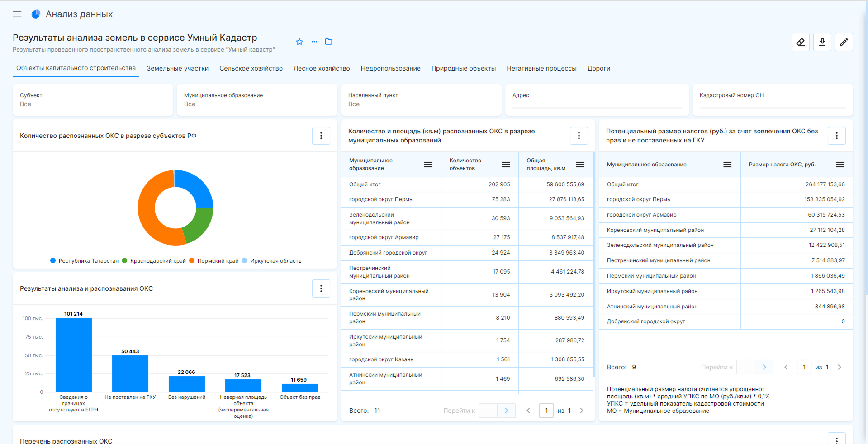Select the Объекты капитального строительства tab
This screenshot has width=868, height=444.
pyautogui.click(x=76, y=68)
